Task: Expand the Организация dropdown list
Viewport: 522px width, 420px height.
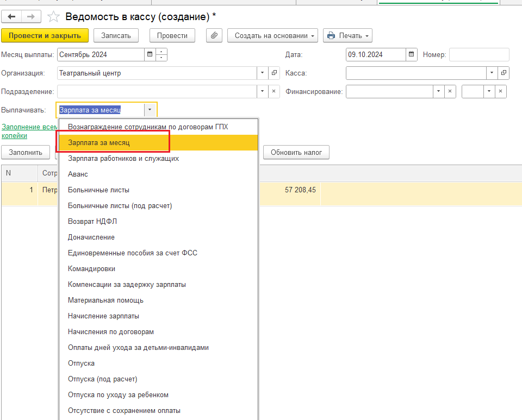Action: tap(262, 73)
